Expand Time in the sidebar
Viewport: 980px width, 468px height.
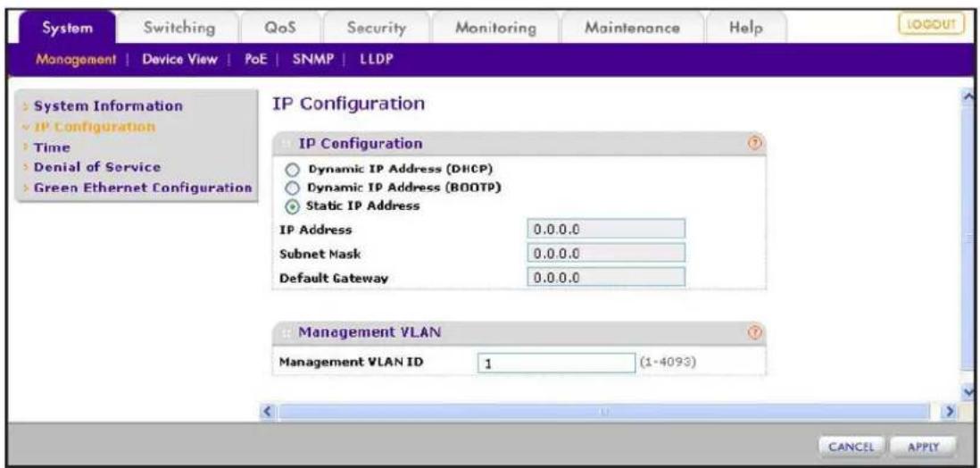click(x=52, y=147)
